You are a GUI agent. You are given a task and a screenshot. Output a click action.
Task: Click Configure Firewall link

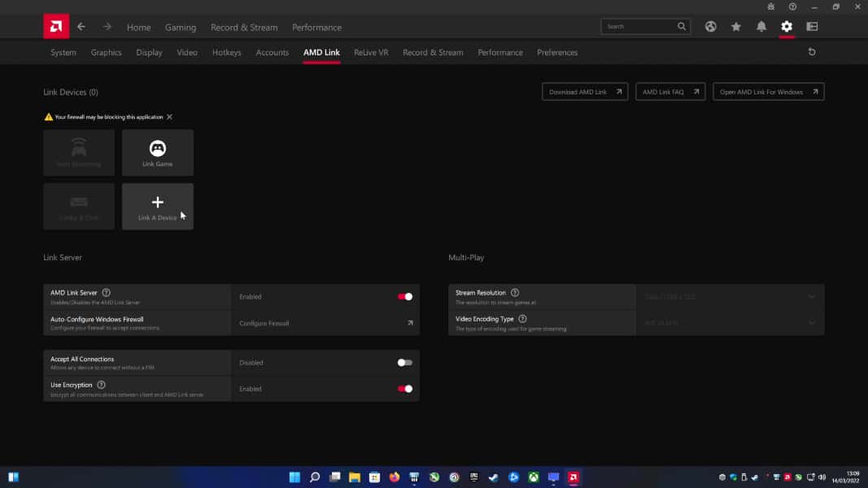click(264, 323)
